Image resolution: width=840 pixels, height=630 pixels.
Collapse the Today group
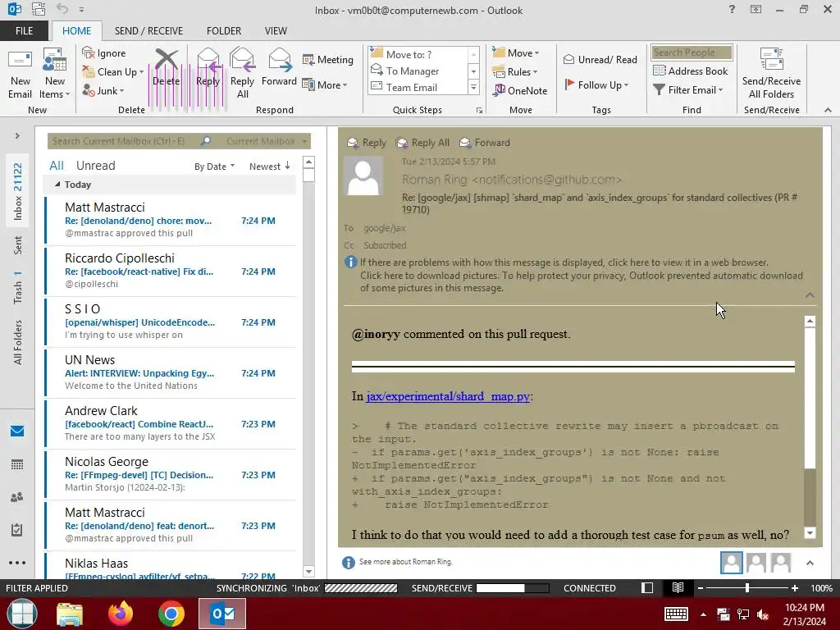pos(58,185)
